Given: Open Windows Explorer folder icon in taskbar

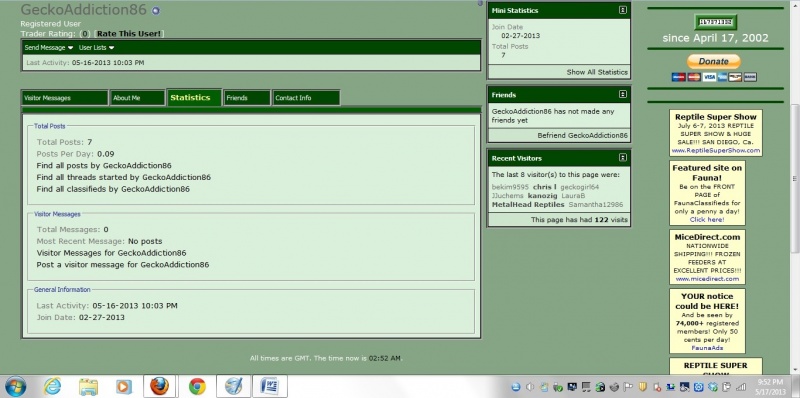Looking at the screenshot, I should click(88, 387).
